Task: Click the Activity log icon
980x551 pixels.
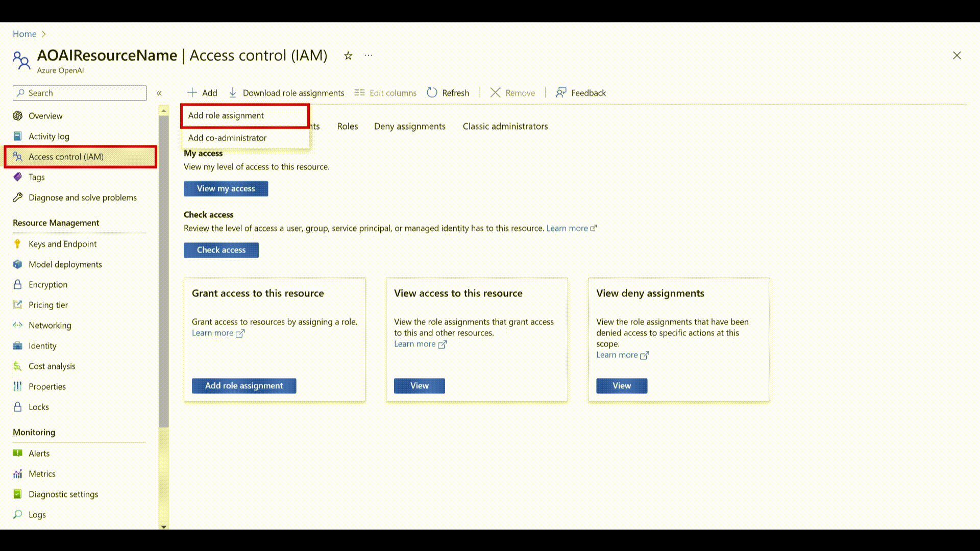Action: coord(18,136)
